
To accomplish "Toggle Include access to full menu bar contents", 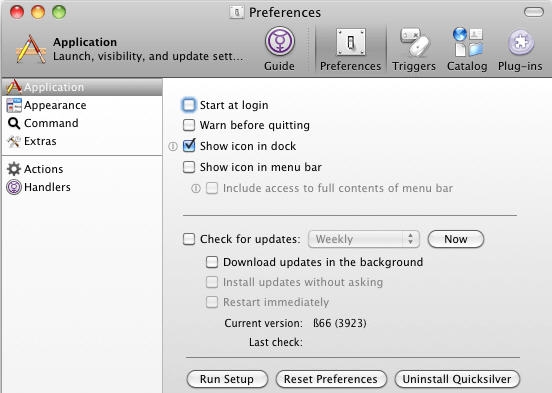I will pyautogui.click(x=212, y=188).
